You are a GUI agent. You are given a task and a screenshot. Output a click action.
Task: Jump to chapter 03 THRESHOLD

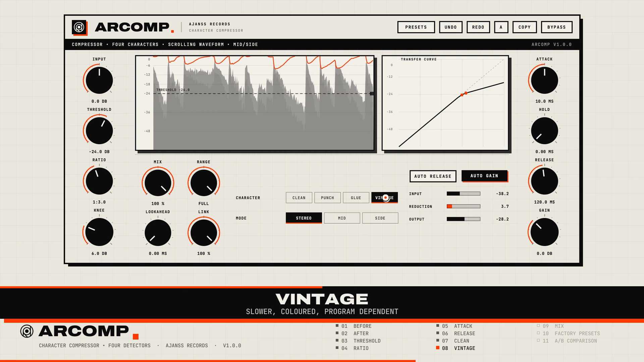[x=358, y=341]
